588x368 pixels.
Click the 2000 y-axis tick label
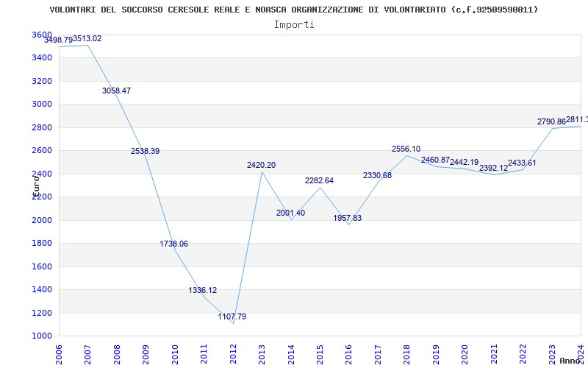click(42, 220)
